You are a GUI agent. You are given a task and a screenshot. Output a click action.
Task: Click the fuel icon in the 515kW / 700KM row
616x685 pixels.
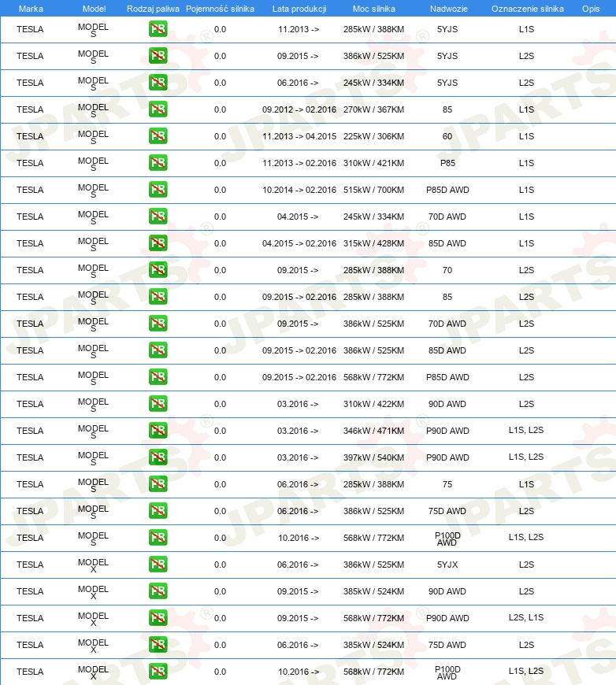[158, 190]
